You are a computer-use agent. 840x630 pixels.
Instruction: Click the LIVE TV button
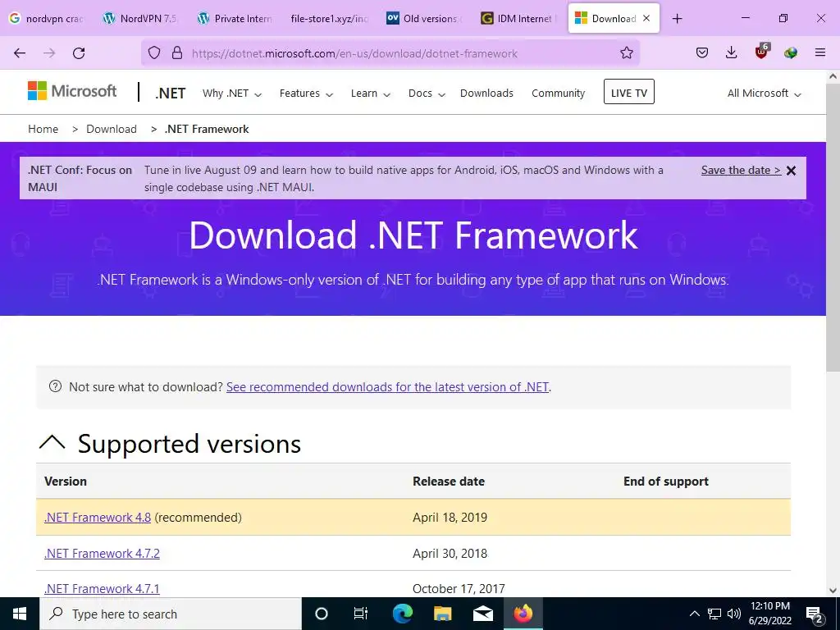(629, 92)
